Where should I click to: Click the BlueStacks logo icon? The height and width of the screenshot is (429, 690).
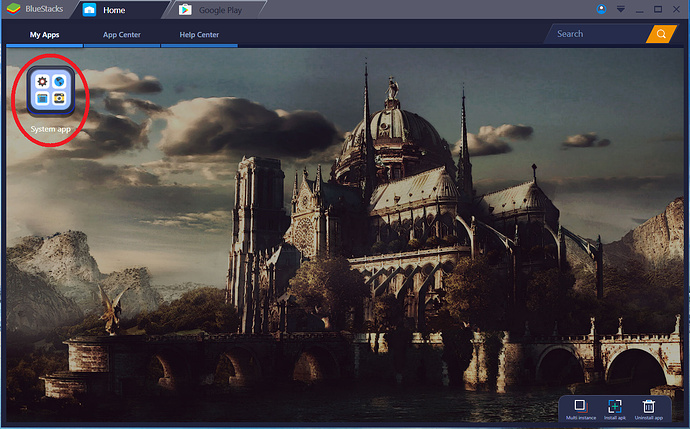coord(14,9)
